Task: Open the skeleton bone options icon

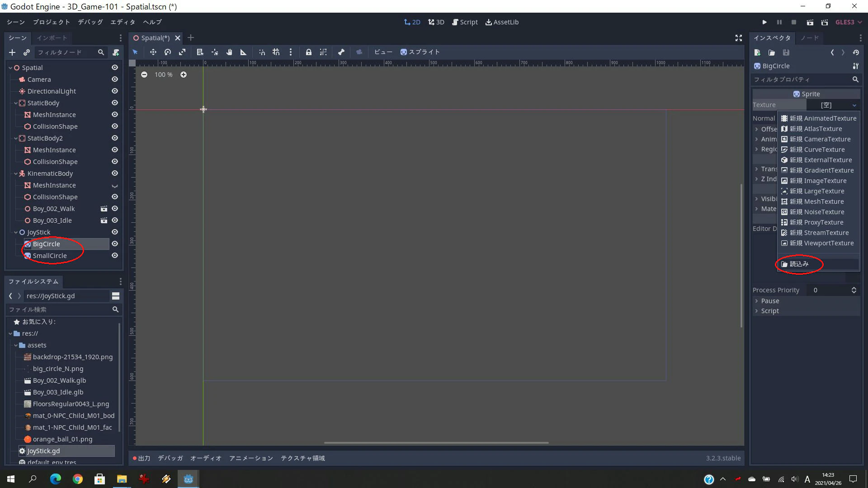Action: (341, 52)
